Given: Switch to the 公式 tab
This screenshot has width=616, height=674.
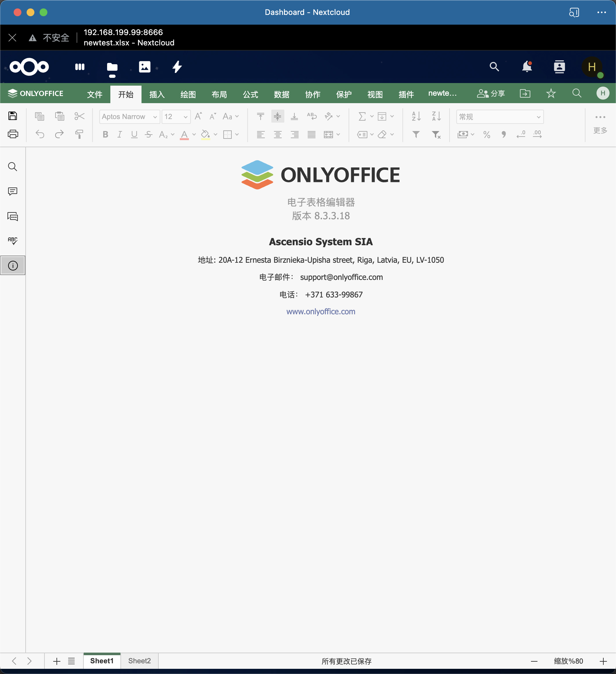Looking at the screenshot, I should coord(250,94).
